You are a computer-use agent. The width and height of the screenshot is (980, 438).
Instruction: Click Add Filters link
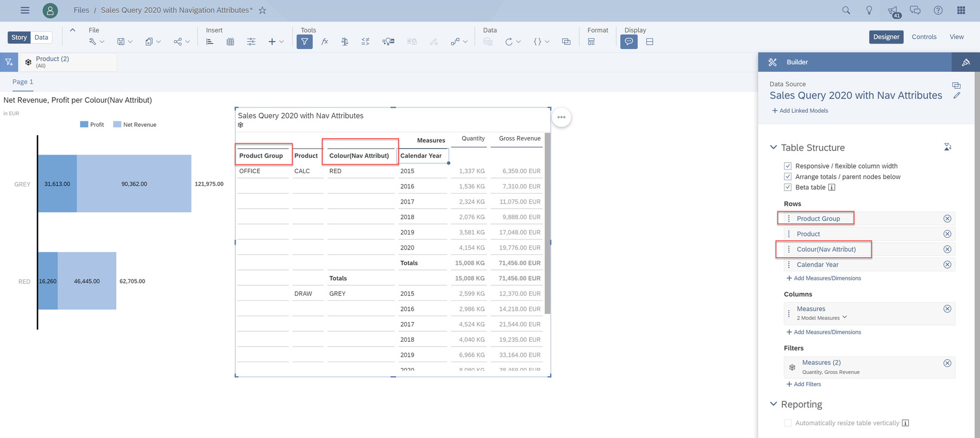pos(803,384)
